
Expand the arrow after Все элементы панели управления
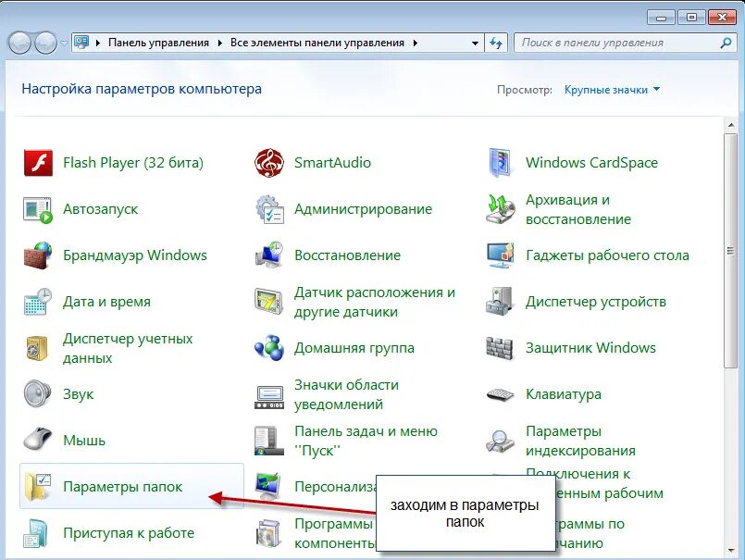(x=416, y=43)
